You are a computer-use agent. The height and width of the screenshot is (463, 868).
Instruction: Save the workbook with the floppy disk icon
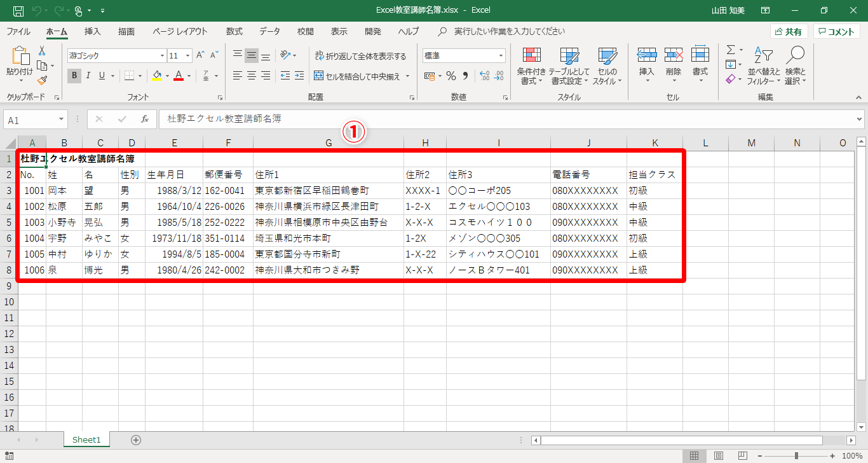point(18,11)
